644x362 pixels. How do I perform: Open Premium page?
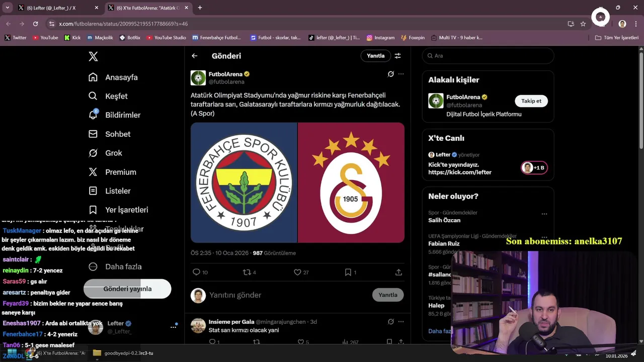click(x=112, y=172)
